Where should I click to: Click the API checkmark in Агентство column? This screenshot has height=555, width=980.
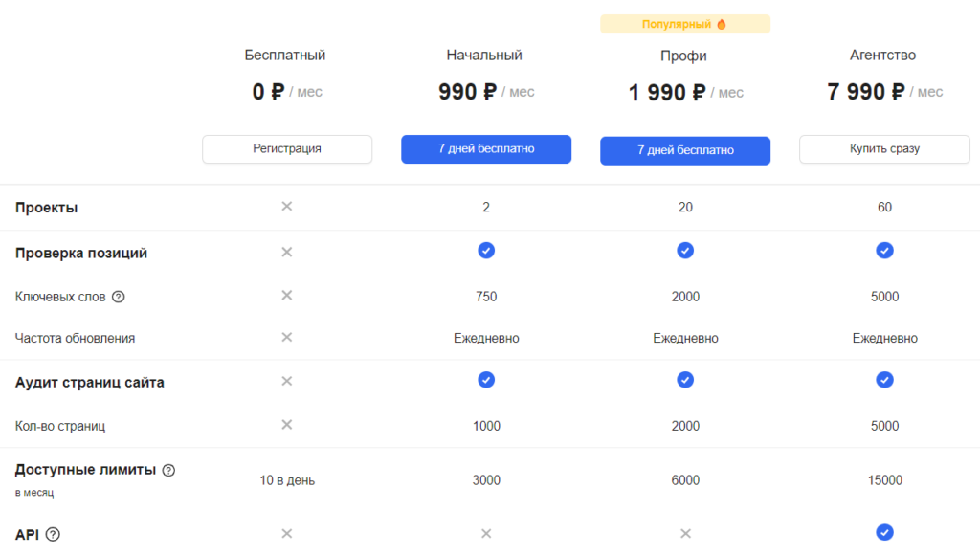coord(884,532)
